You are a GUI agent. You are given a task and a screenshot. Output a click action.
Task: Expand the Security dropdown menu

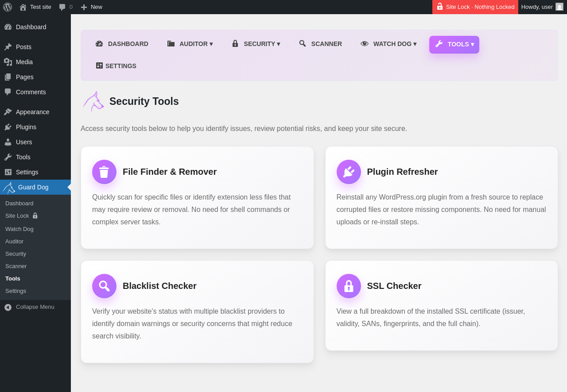[x=256, y=44]
